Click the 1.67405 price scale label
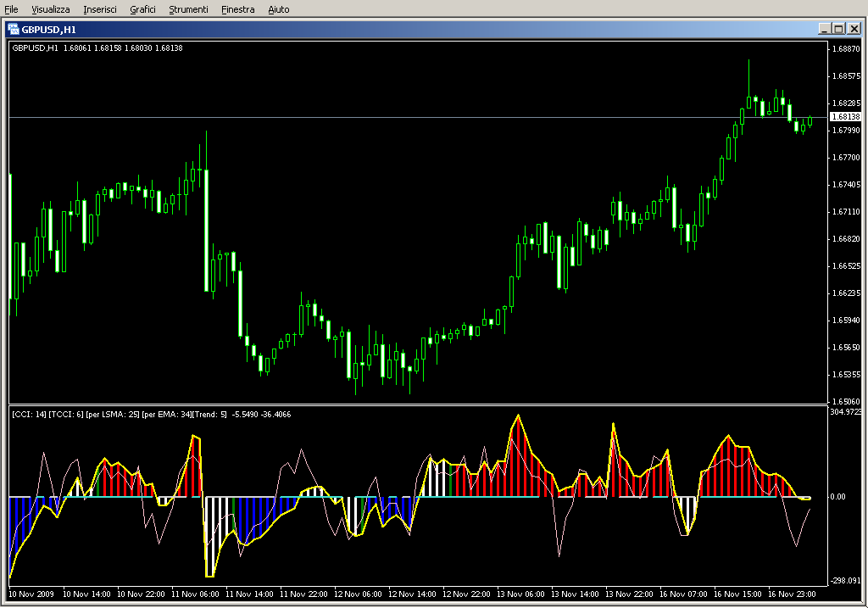This screenshot has height=608, width=868. (x=847, y=184)
